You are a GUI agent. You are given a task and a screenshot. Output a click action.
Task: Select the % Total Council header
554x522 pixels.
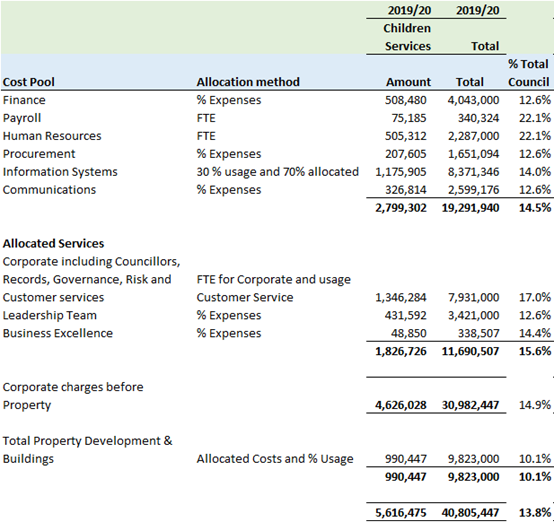[x=529, y=73]
